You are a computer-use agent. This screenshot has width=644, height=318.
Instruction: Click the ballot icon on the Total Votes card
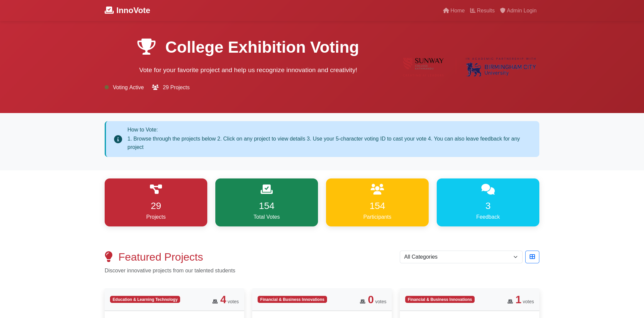266,189
